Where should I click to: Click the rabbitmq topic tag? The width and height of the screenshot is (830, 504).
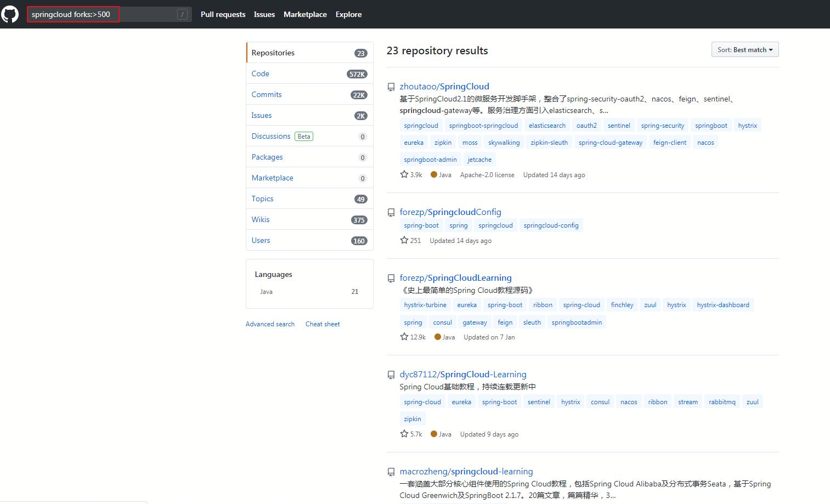coord(722,402)
